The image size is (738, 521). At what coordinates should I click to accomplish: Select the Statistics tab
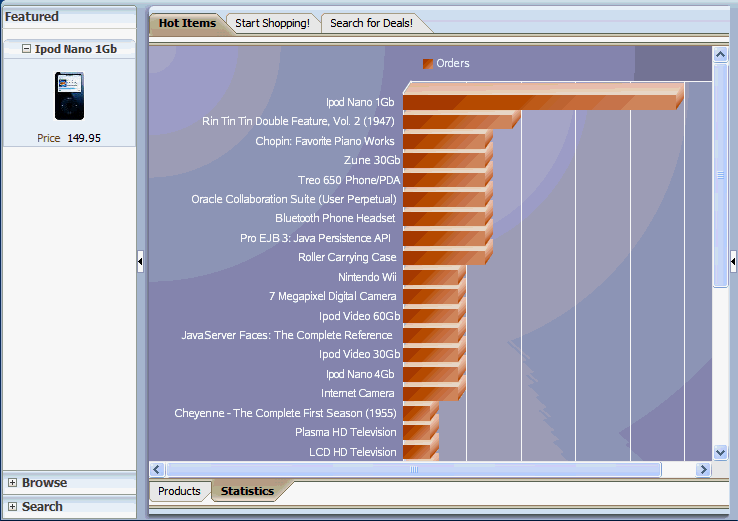pos(247,491)
